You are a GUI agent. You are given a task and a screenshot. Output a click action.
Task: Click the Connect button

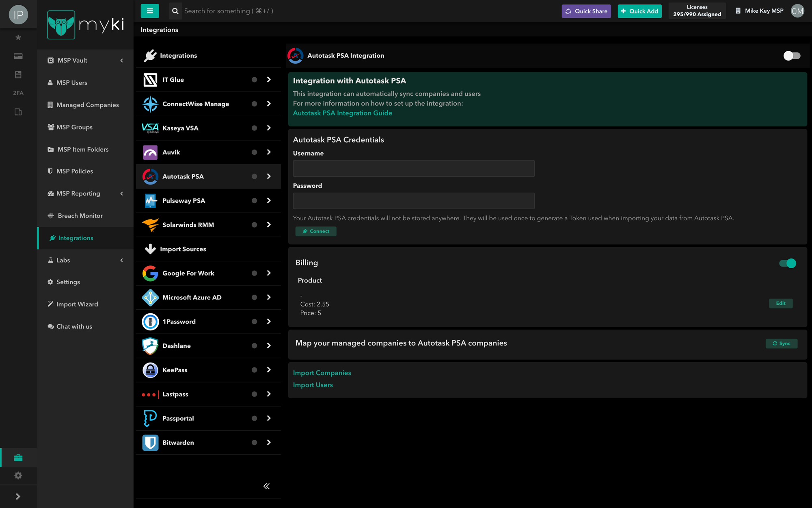[x=316, y=231]
